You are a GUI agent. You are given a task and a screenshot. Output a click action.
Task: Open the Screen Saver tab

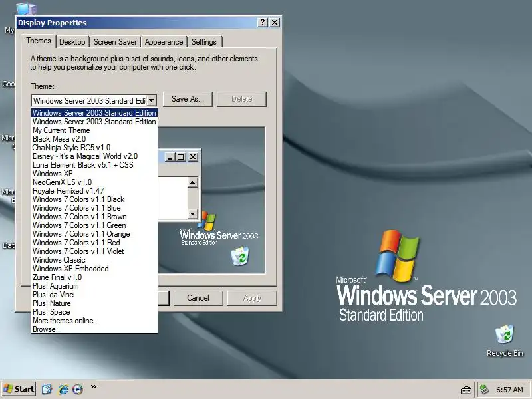click(x=115, y=42)
